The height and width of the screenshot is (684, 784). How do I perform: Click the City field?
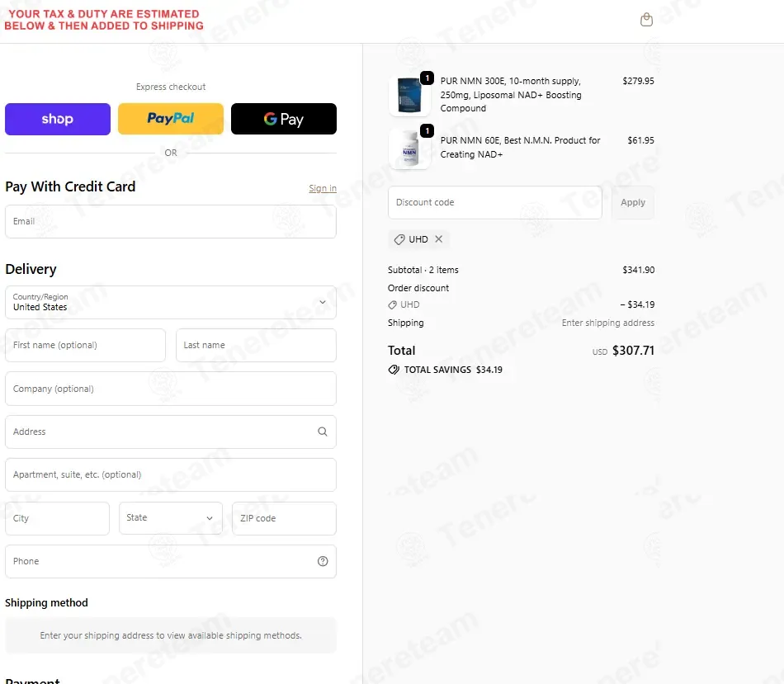coord(57,518)
